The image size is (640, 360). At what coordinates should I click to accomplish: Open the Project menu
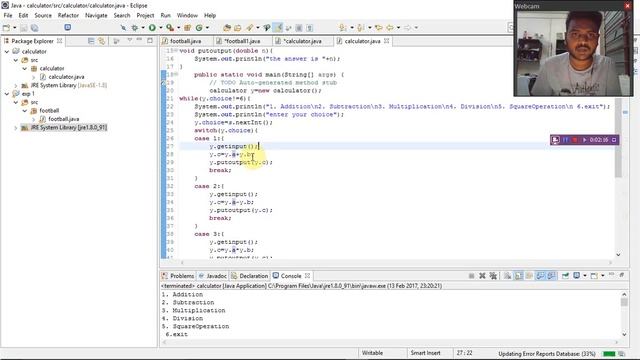point(145,15)
